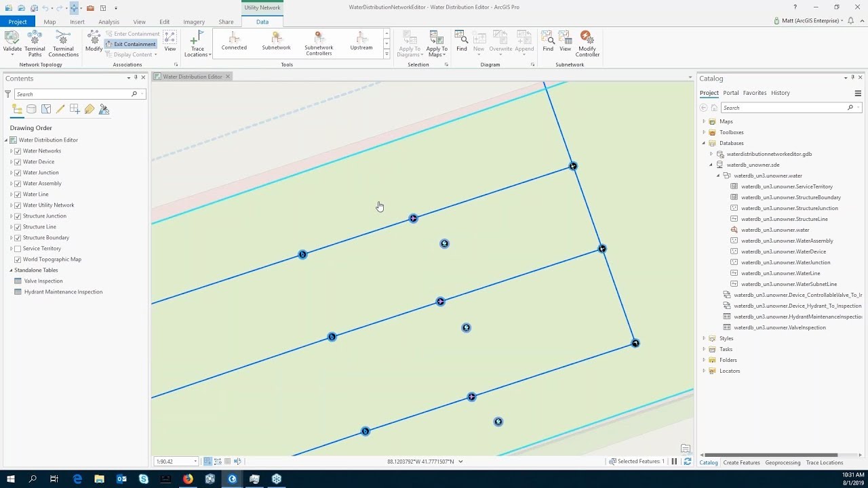The image size is (868, 488).
Task: Click the Validate network topology icon
Action: (12, 43)
